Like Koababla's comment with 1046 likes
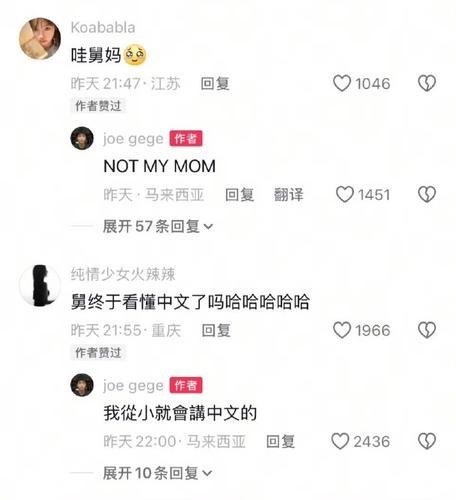The width and height of the screenshot is (456, 500). tap(342, 83)
